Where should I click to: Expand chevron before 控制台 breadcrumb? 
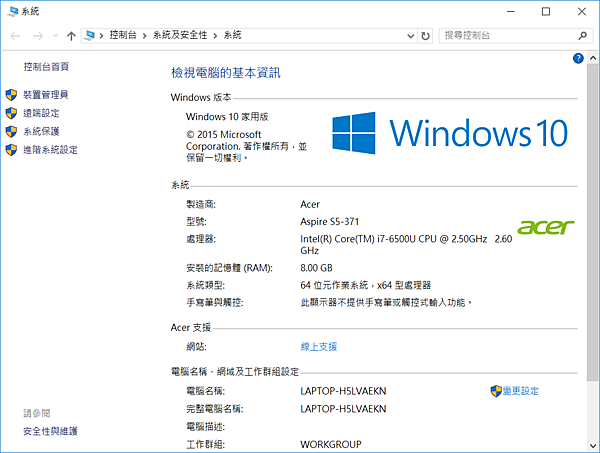click(101, 36)
